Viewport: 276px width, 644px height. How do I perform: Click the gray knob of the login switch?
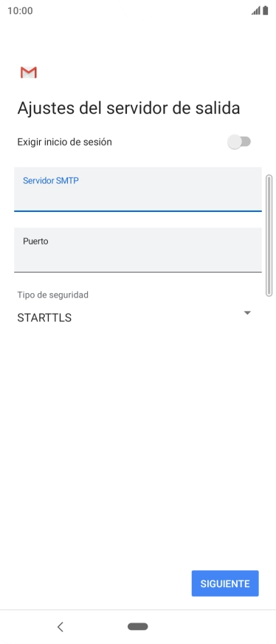tap(235, 142)
